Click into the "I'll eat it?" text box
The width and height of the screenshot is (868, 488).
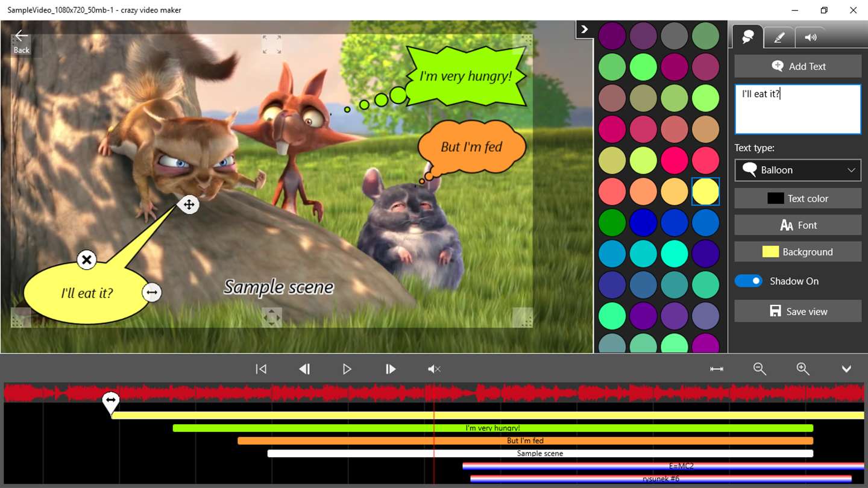pyautogui.click(x=797, y=109)
